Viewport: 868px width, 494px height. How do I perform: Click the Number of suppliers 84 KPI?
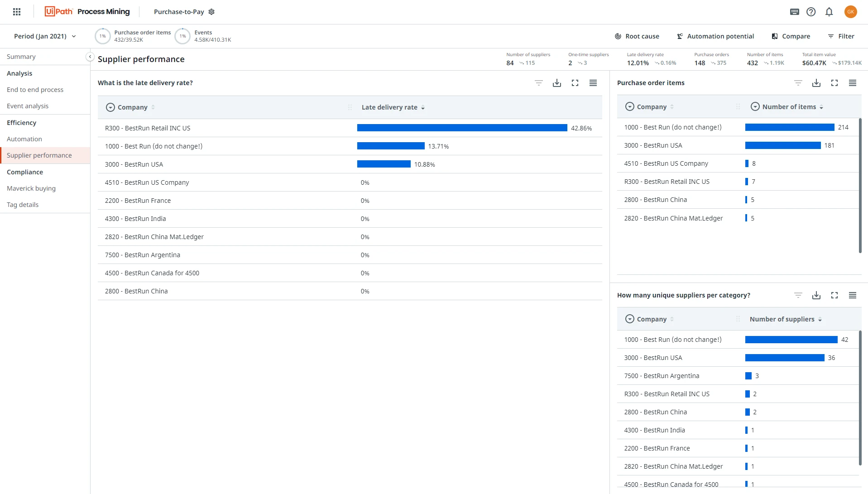tap(528, 59)
